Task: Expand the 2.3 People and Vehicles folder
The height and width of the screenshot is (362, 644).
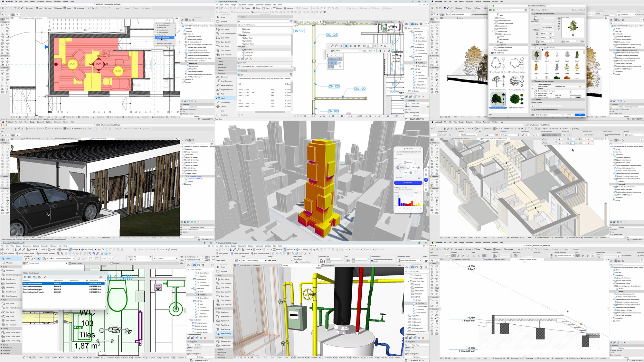Action: (x=494, y=48)
